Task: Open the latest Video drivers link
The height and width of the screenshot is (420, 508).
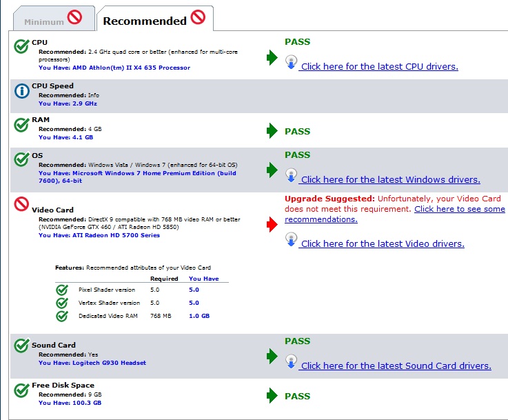Action: click(x=382, y=243)
